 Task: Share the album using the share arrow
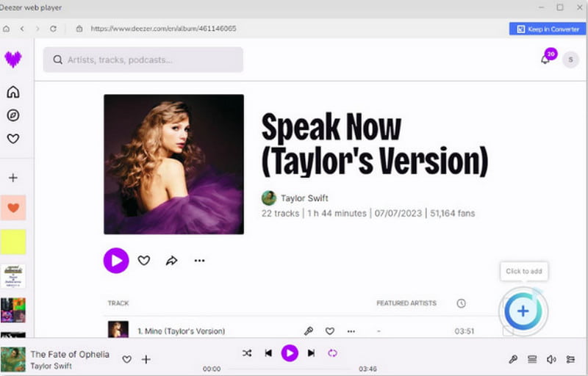[x=172, y=260]
